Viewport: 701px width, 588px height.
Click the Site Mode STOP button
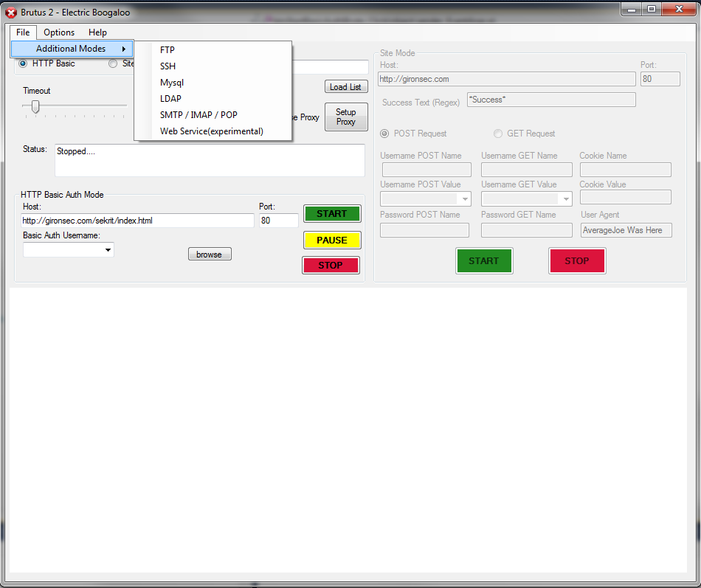(x=577, y=260)
